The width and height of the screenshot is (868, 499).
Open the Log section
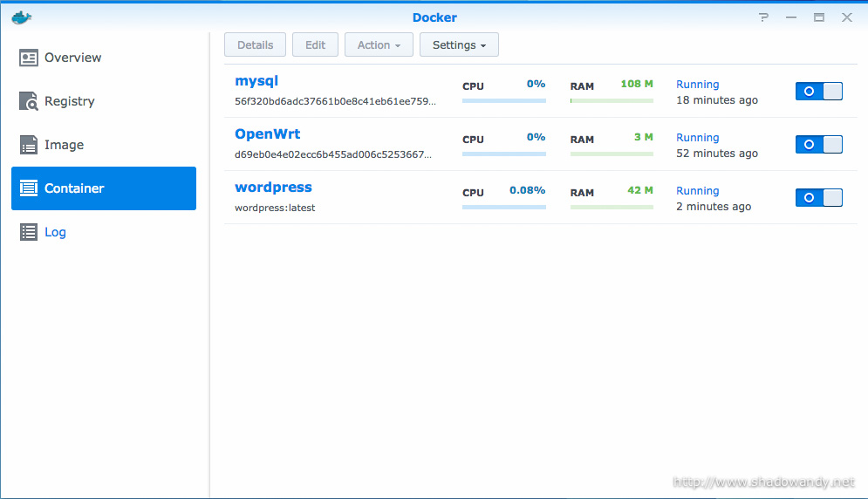(x=55, y=232)
